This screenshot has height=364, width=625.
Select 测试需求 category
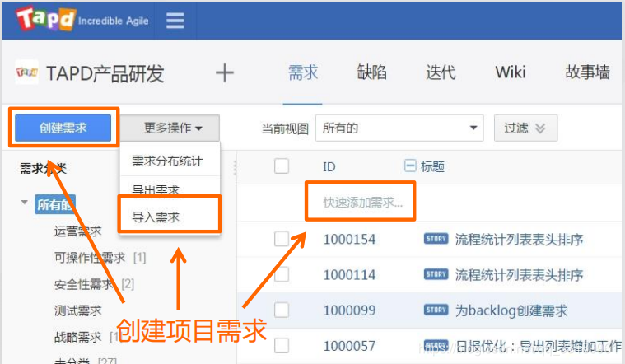click(x=77, y=310)
